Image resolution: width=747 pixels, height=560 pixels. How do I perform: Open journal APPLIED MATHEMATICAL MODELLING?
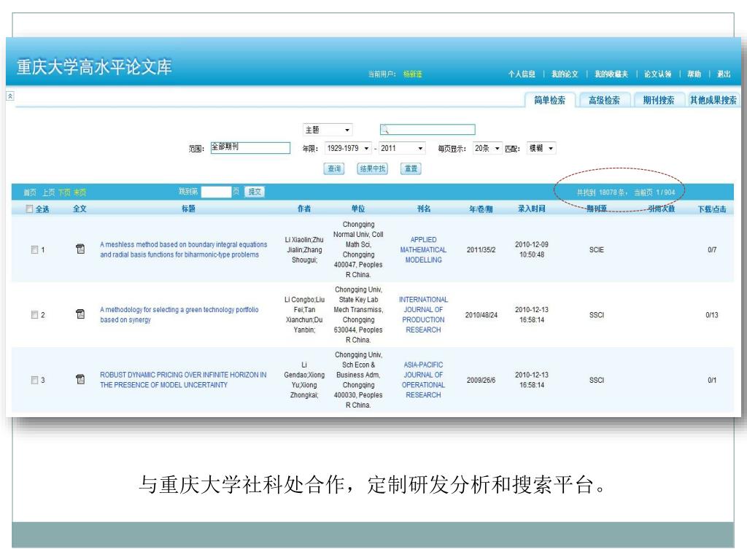pos(423,249)
